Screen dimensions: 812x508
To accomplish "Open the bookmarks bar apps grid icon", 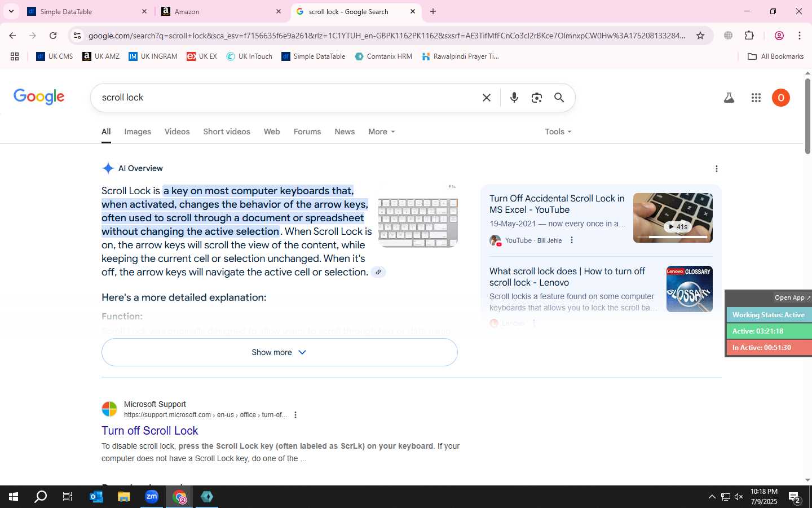I will 15,56.
